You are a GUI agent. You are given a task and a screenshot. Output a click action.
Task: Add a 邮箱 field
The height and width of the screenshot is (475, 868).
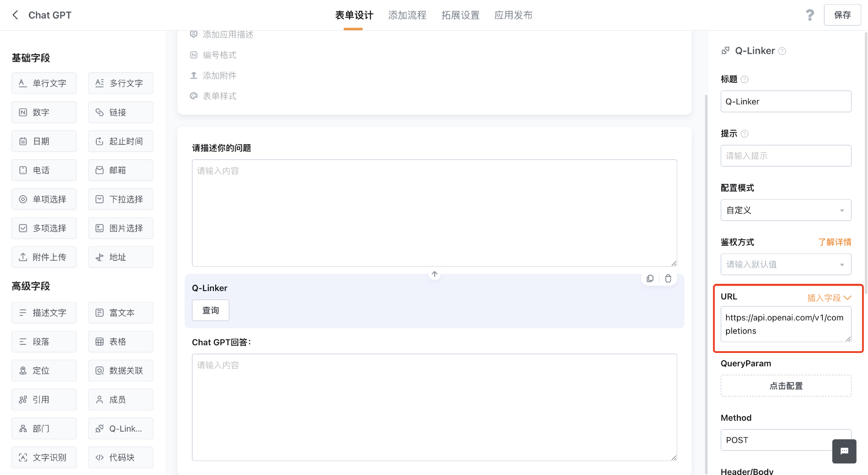coord(121,170)
